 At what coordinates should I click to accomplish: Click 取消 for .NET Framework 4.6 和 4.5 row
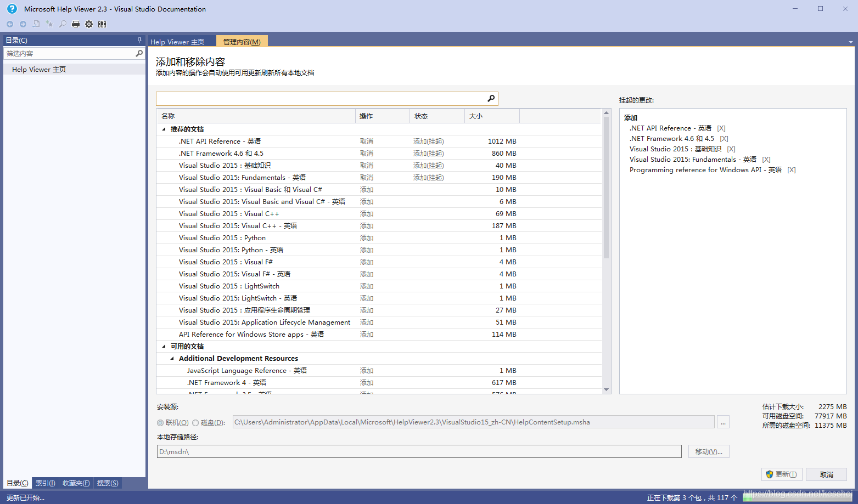[x=367, y=154]
